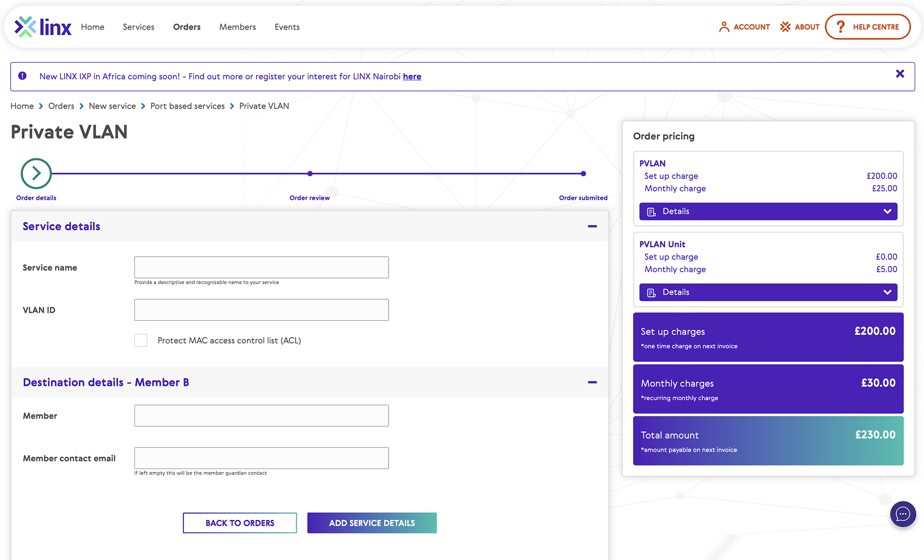Image resolution: width=924 pixels, height=560 pixels.
Task: Click the LINX logo
Action: [x=42, y=26]
